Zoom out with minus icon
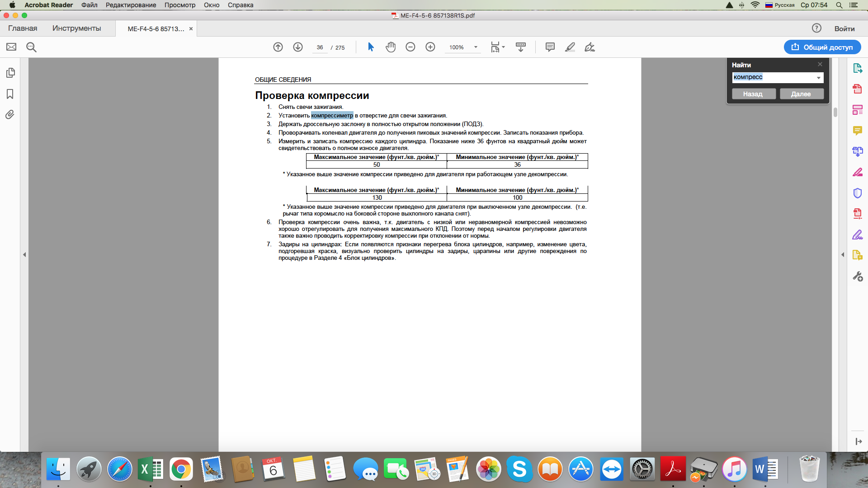 (410, 47)
